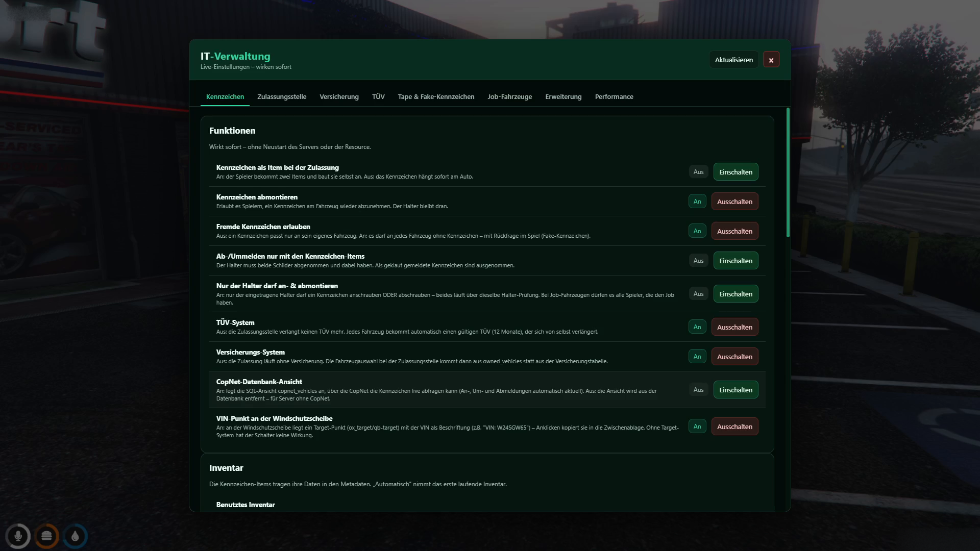Click the Aus badge of Kennzeichen als Item
This screenshot has width=980, height=551.
click(x=698, y=172)
